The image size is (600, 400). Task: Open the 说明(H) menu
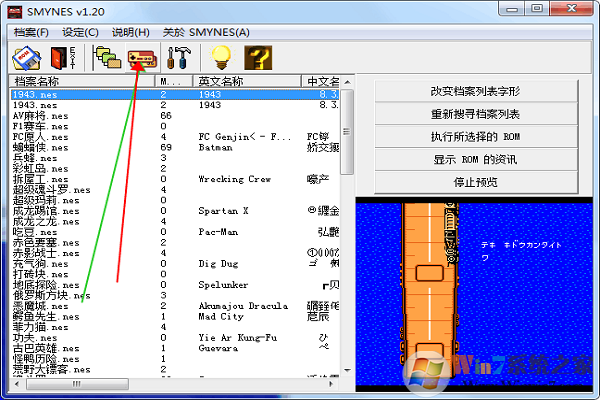point(131,32)
